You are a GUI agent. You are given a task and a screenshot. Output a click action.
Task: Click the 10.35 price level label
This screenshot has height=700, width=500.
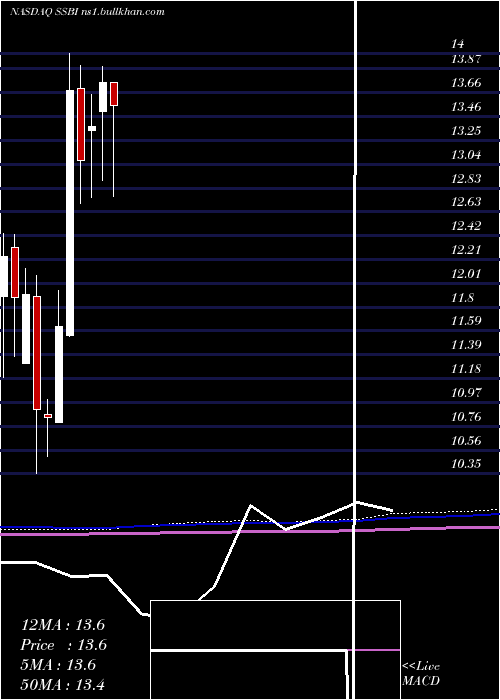(x=466, y=464)
